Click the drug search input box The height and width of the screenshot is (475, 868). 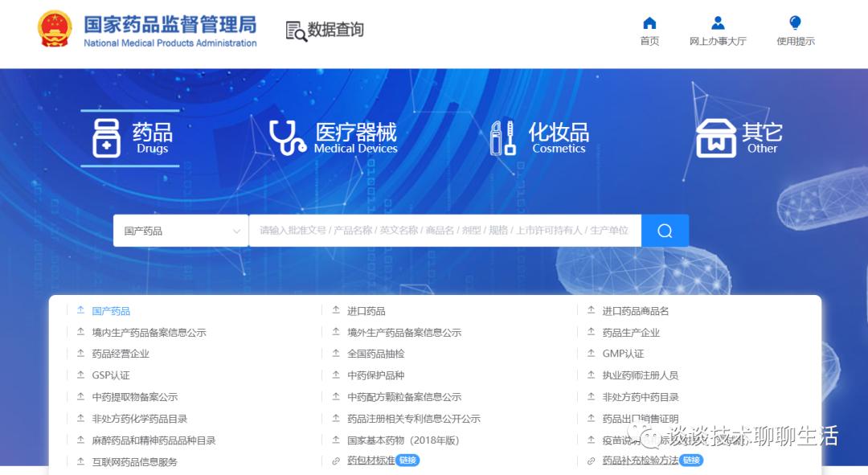(x=442, y=230)
